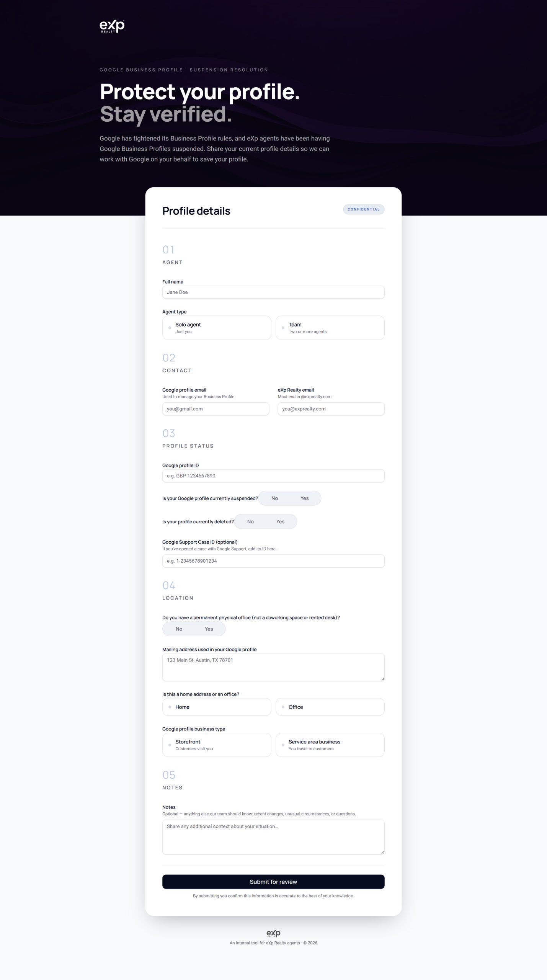Choose the Team agent type

pos(330,328)
